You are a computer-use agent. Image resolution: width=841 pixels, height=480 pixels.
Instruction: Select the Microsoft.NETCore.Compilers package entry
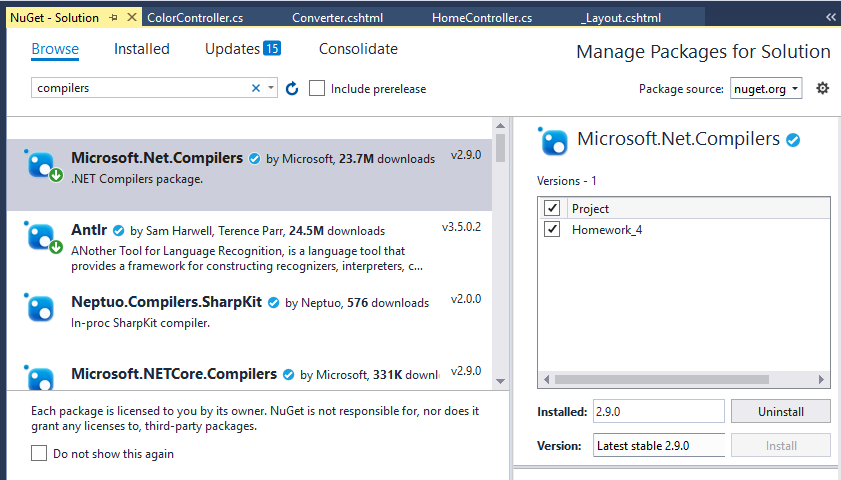(x=249, y=373)
